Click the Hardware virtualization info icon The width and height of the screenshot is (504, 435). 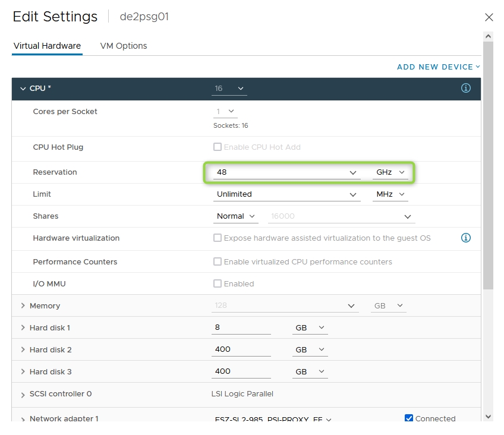tap(466, 238)
